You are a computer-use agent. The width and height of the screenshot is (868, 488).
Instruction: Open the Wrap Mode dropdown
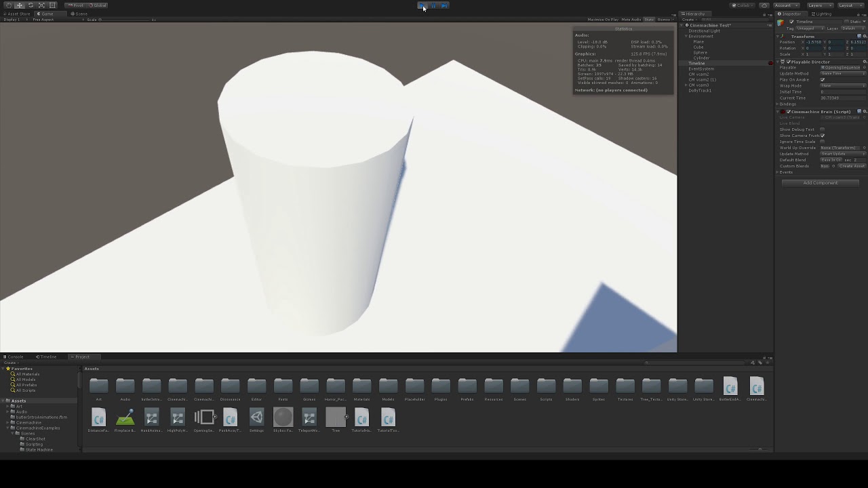coord(843,86)
